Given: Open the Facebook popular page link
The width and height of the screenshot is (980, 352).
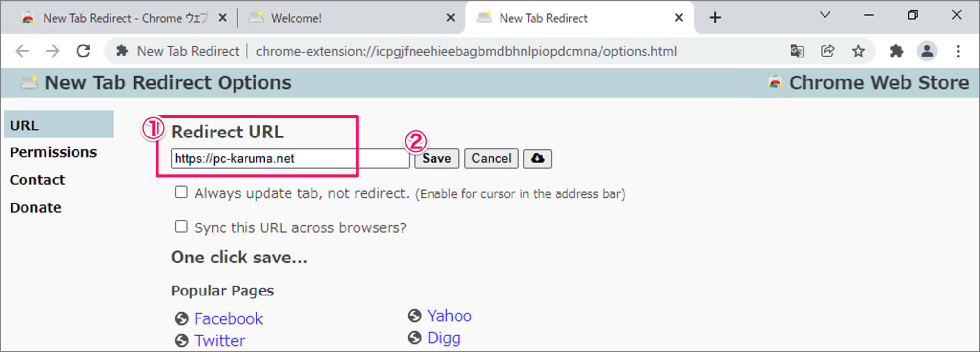Looking at the screenshot, I should point(228,318).
